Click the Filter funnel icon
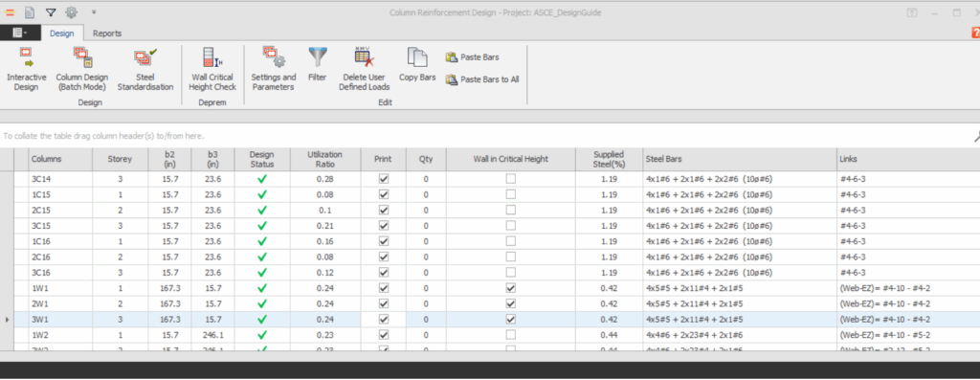 click(318, 58)
